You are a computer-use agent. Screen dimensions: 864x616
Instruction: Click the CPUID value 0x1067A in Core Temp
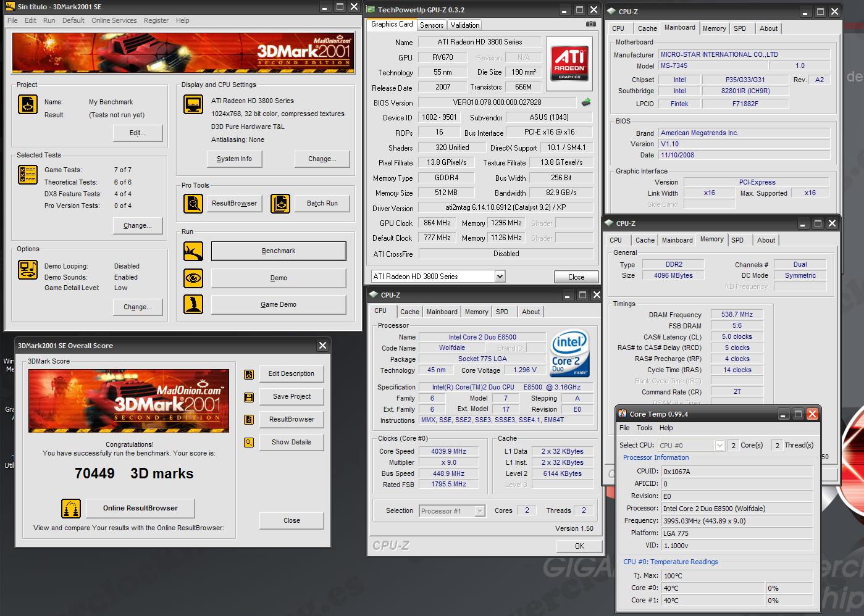pyautogui.click(x=737, y=472)
